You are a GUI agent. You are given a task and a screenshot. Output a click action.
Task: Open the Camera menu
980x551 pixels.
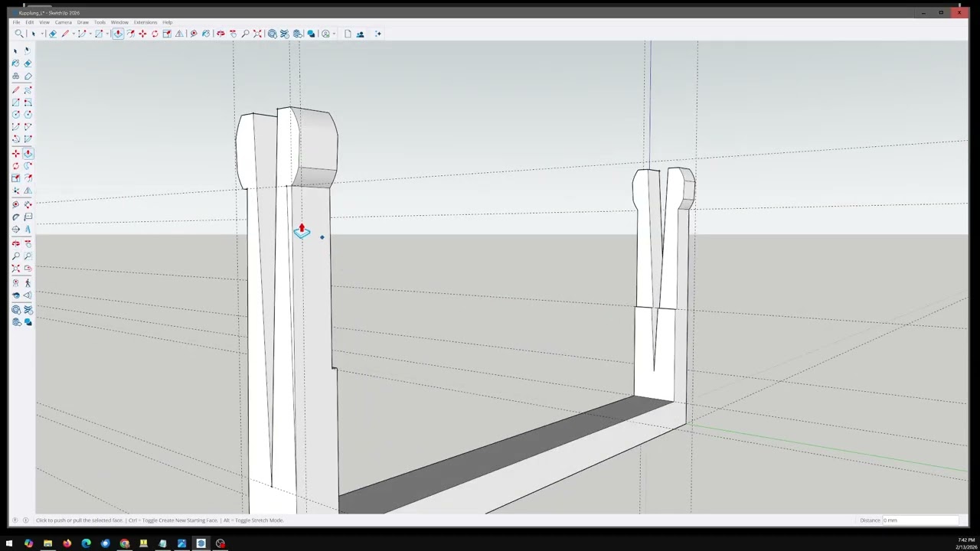(x=63, y=22)
